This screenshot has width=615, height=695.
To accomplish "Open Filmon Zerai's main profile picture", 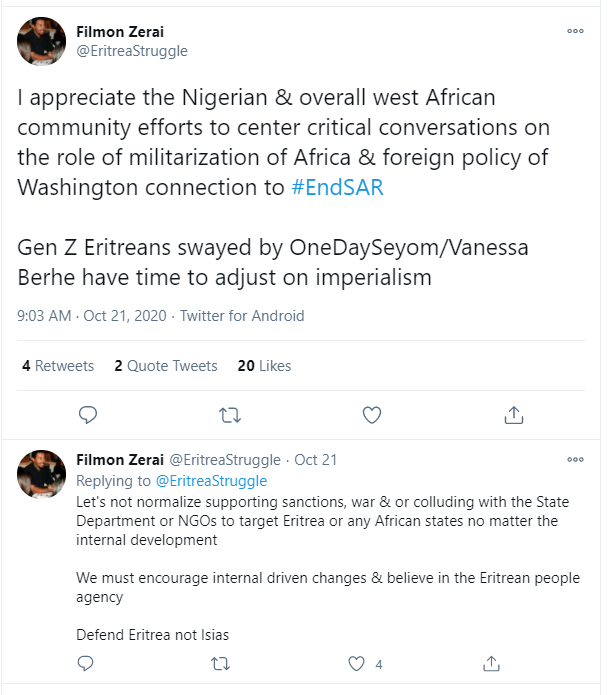I will 42,42.
